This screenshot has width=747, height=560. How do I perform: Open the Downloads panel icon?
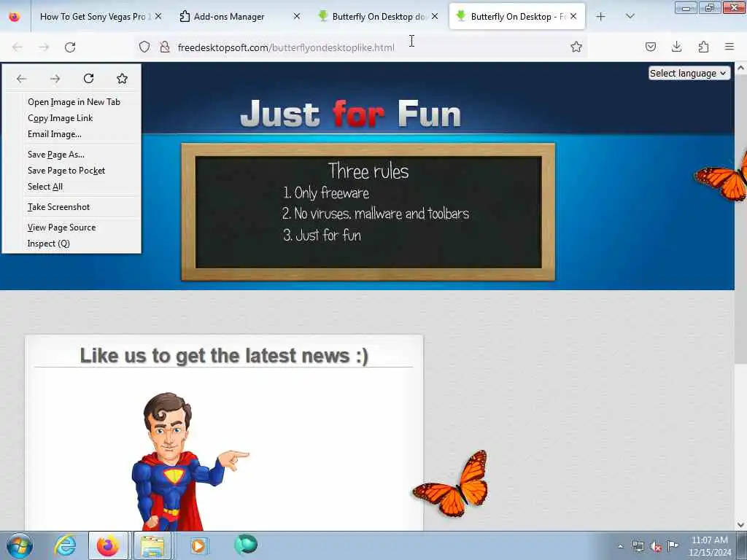pyautogui.click(x=676, y=47)
